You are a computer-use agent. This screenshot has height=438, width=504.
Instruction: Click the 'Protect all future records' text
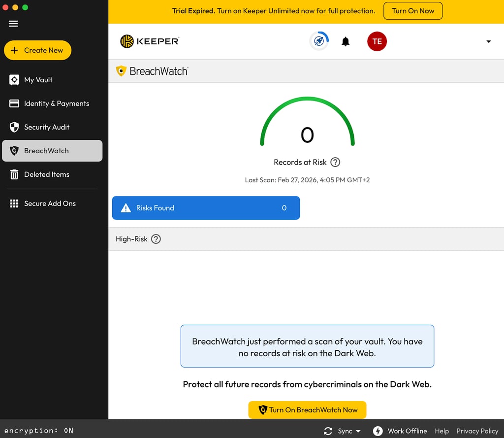click(307, 384)
